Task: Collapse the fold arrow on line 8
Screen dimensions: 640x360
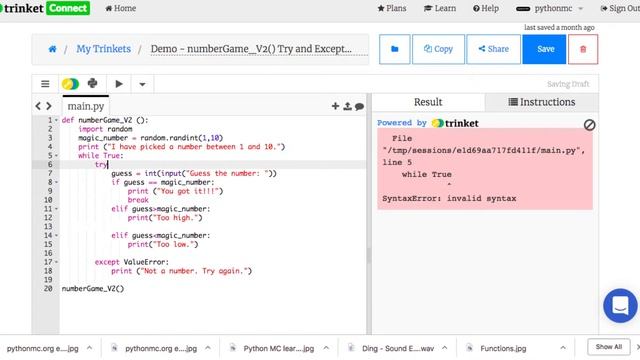Action: tap(56, 182)
